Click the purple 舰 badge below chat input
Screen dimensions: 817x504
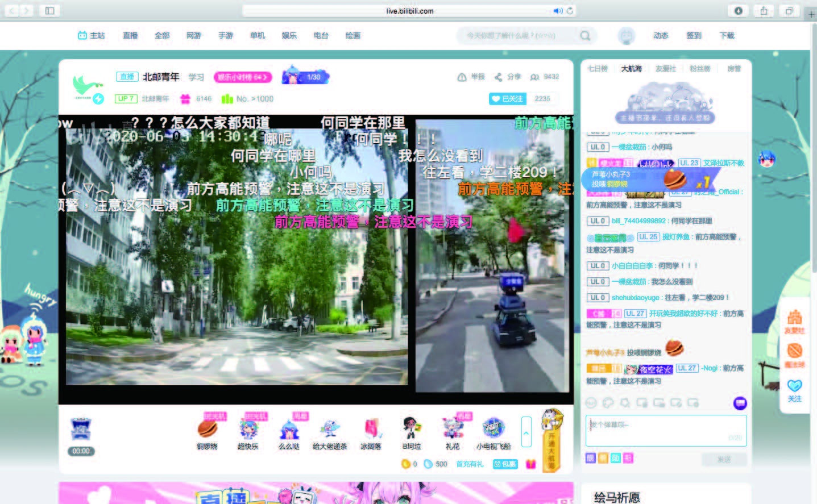click(x=591, y=458)
